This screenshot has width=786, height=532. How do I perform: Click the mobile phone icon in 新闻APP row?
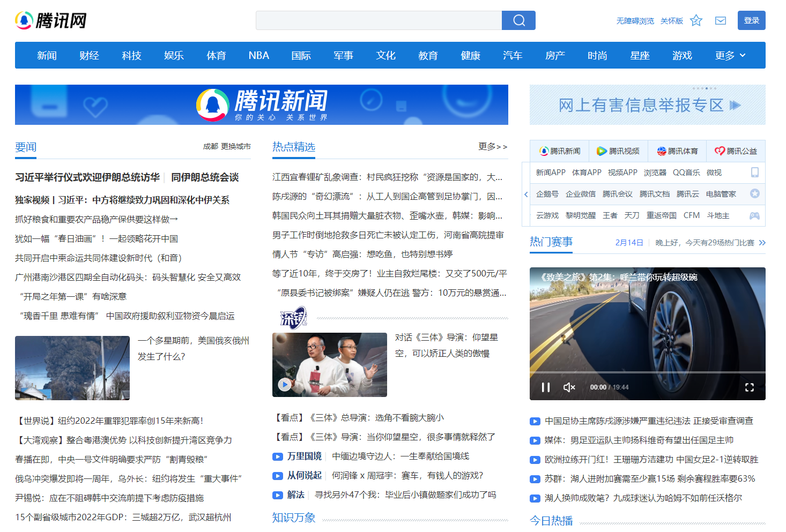[754, 173]
